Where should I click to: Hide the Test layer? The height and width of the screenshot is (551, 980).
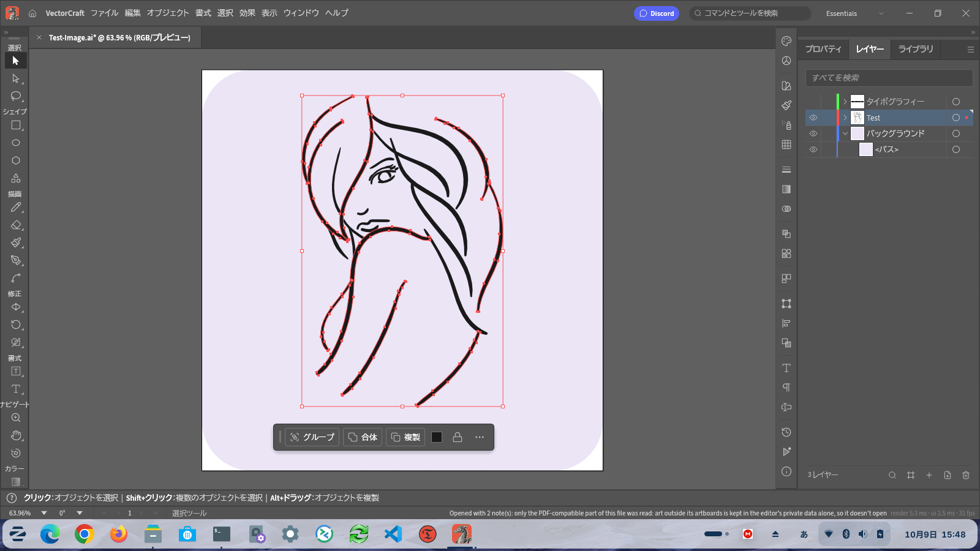[813, 118]
